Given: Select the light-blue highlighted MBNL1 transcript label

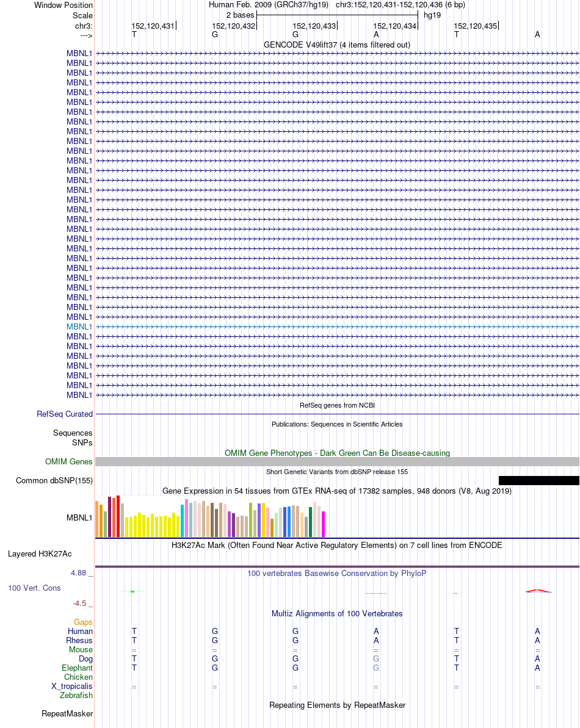Looking at the screenshot, I should click(79, 327).
